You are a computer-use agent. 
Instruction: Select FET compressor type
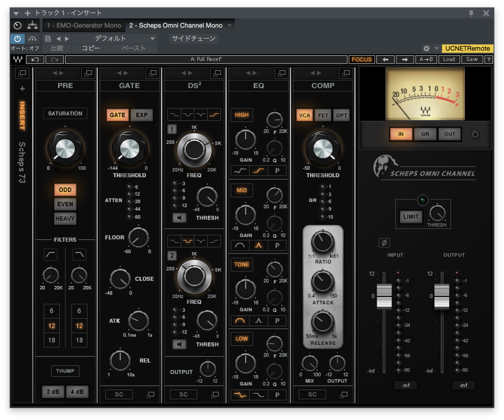click(323, 115)
